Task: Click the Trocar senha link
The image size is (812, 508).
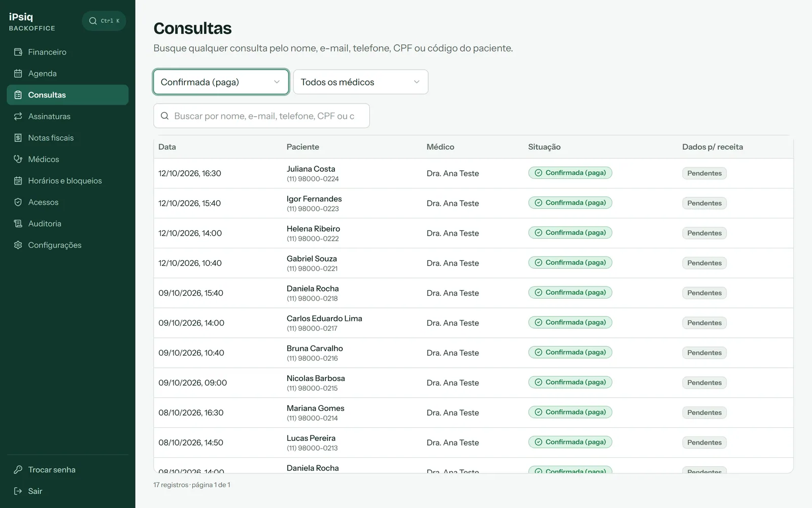Action: click(x=67, y=469)
